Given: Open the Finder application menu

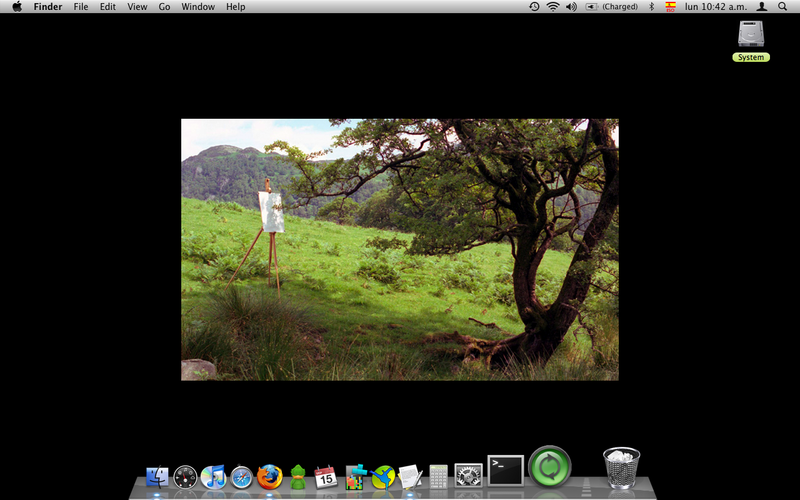Looking at the screenshot, I should (48, 7).
